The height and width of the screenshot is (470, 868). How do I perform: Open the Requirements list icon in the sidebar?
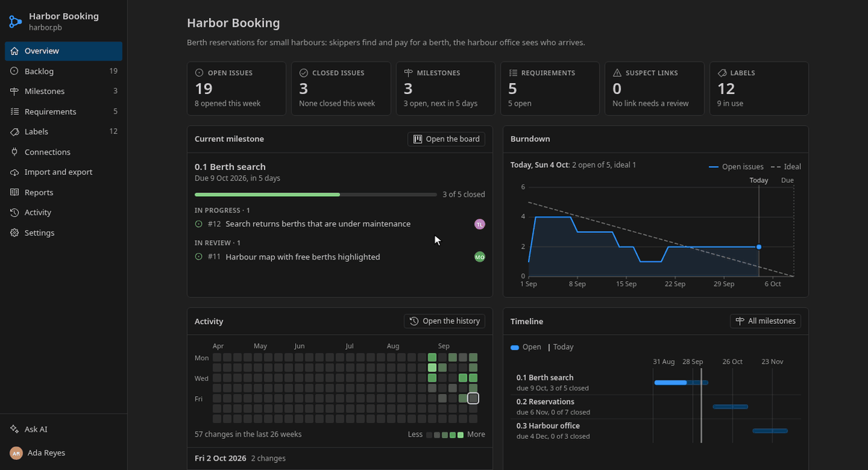(14, 112)
